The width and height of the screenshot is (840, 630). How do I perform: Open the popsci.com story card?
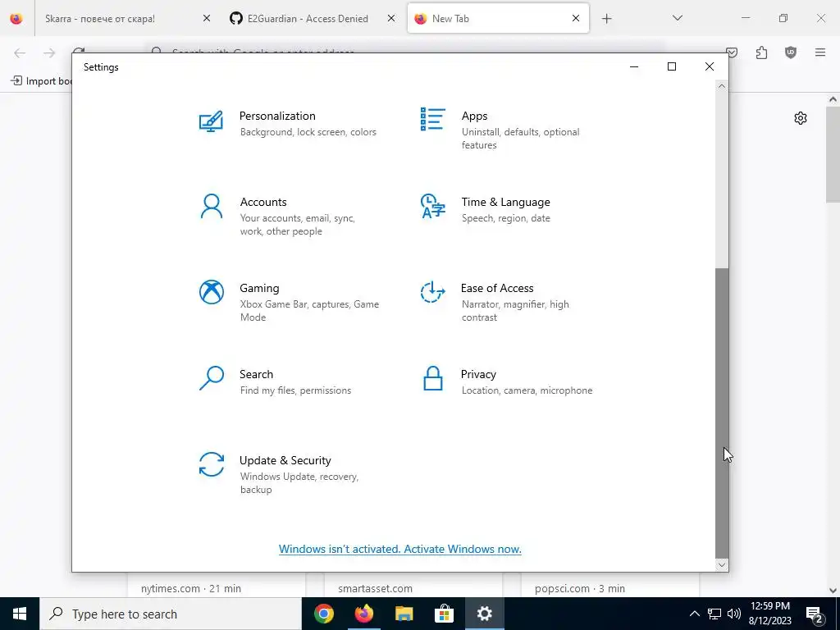pyautogui.click(x=609, y=584)
